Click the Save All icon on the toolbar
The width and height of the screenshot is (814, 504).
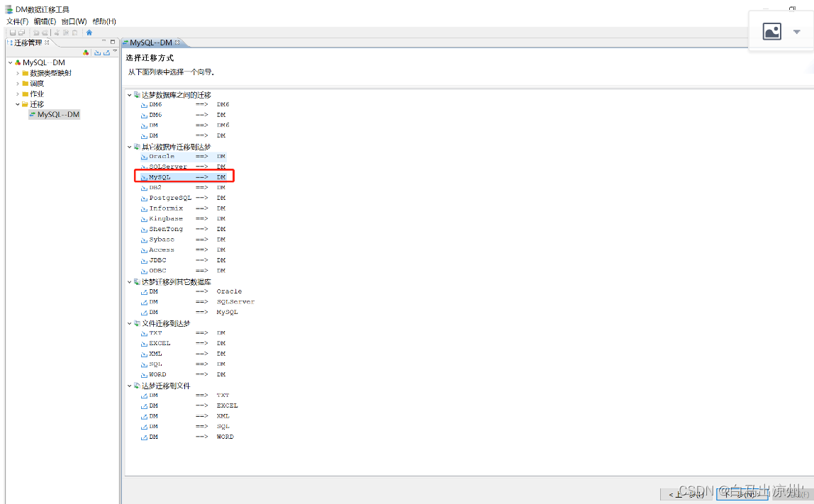click(x=22, y=33)
